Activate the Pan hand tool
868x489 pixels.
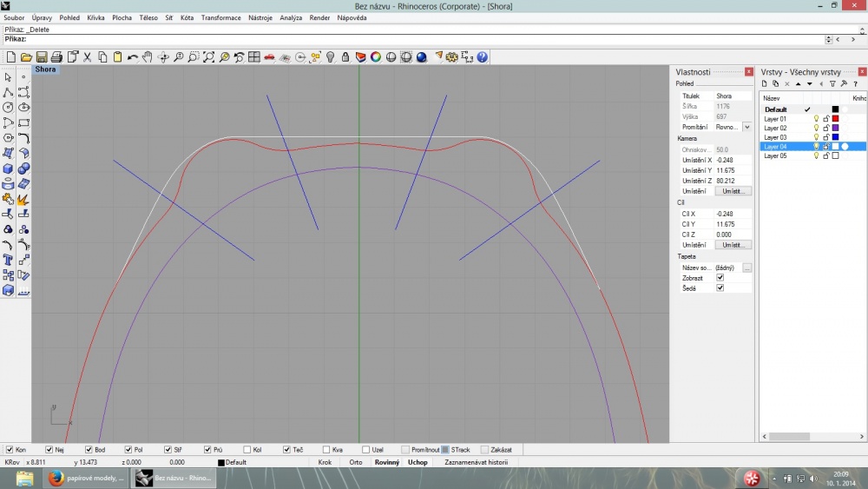(148, 57)
